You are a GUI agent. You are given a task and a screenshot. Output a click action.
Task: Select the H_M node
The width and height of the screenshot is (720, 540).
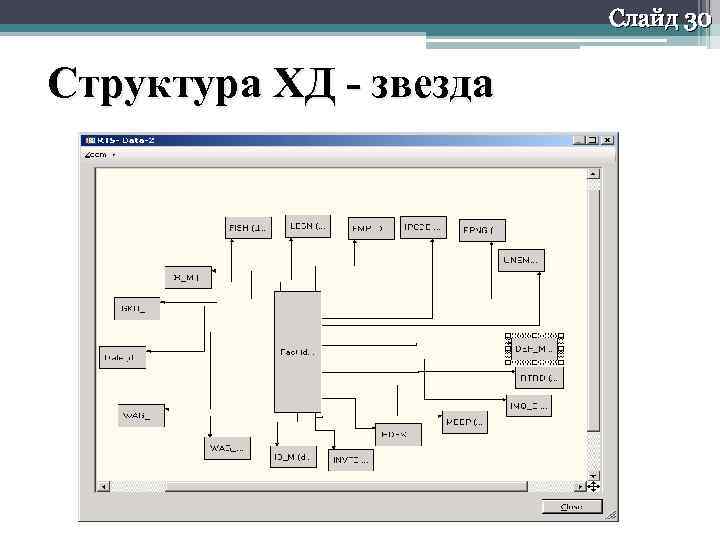[x=188, y=277]
